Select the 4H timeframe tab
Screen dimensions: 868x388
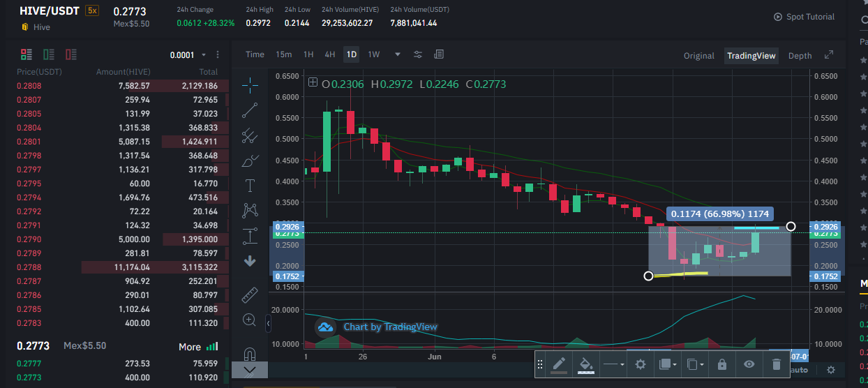(330, 54)
